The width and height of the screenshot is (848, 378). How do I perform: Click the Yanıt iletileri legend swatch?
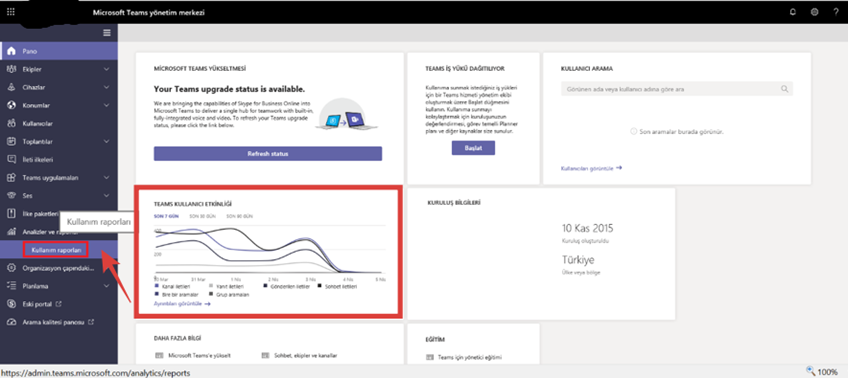coord(210,286)
